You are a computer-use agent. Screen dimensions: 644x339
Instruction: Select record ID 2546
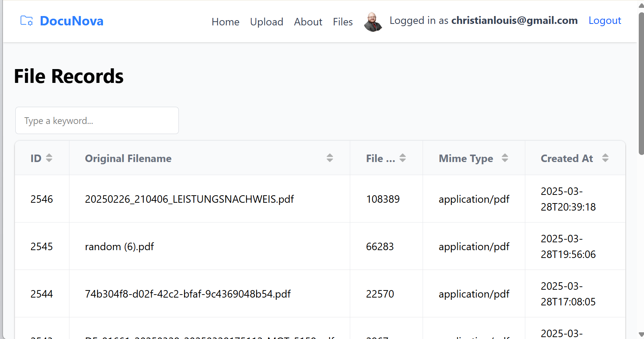42,199
